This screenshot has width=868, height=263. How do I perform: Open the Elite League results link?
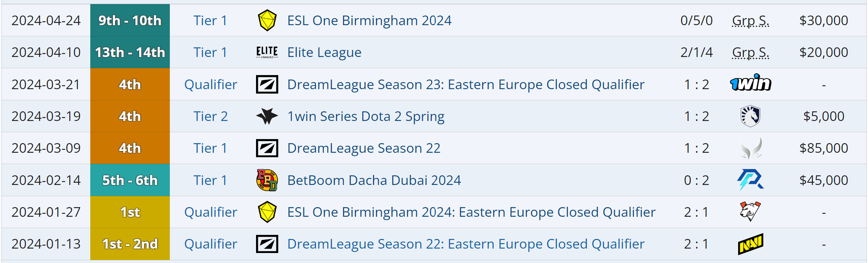coord(324,53)
